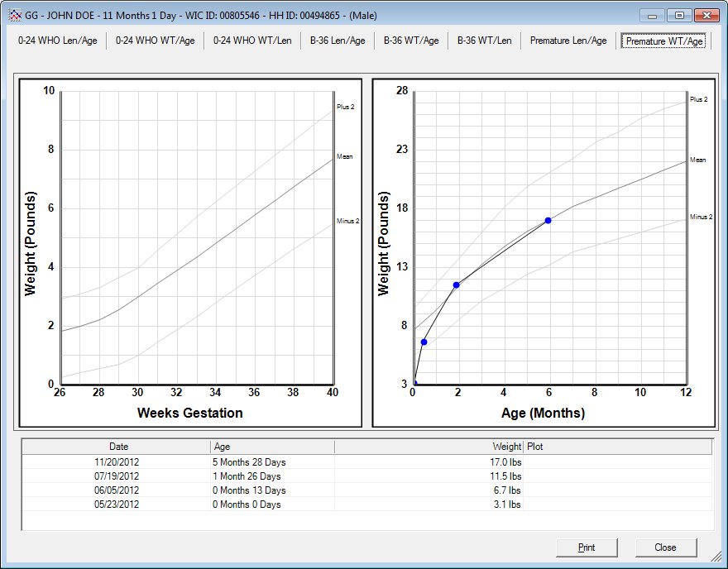Viewport: 728px width, 569px height.
Task: Click the Print button
Action: [587, 547]
